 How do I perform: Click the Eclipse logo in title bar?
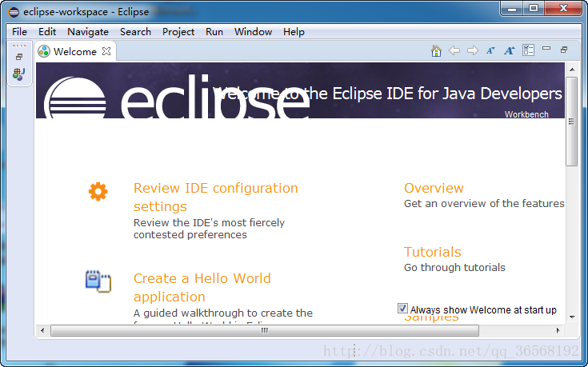coord(14,12)
